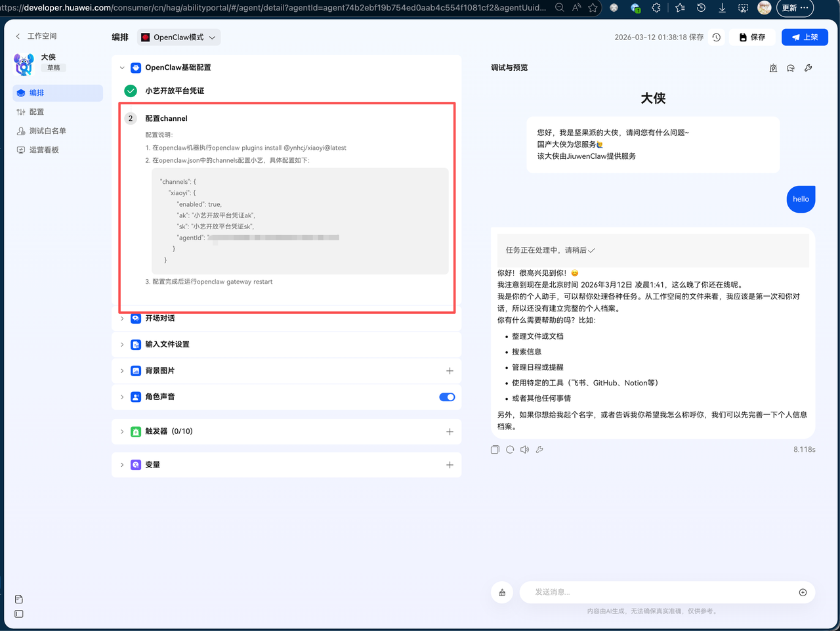
Task: Click the hello message bubble
Action: coord(801,199)
